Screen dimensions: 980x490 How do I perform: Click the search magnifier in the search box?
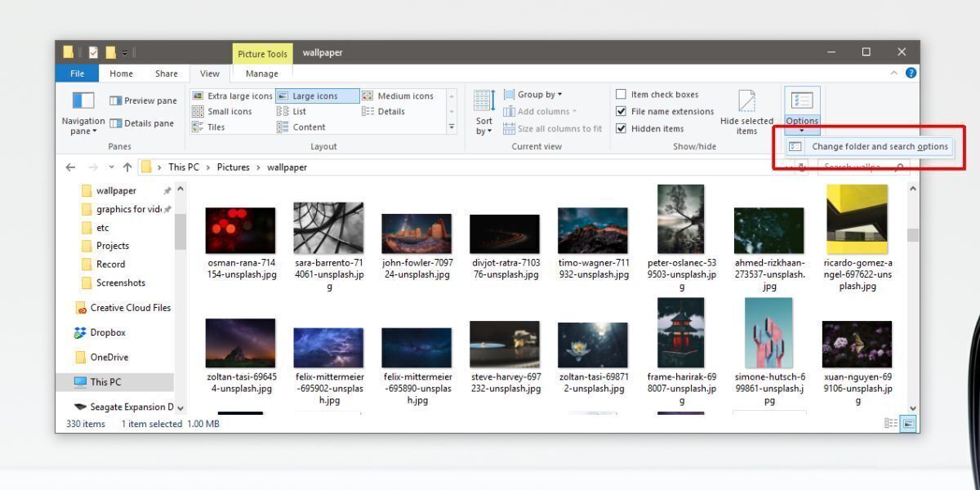[898, 167]
